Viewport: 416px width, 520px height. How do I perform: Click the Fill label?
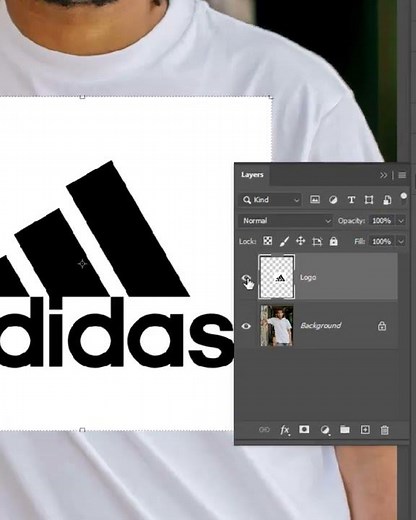tap(359, 241)
